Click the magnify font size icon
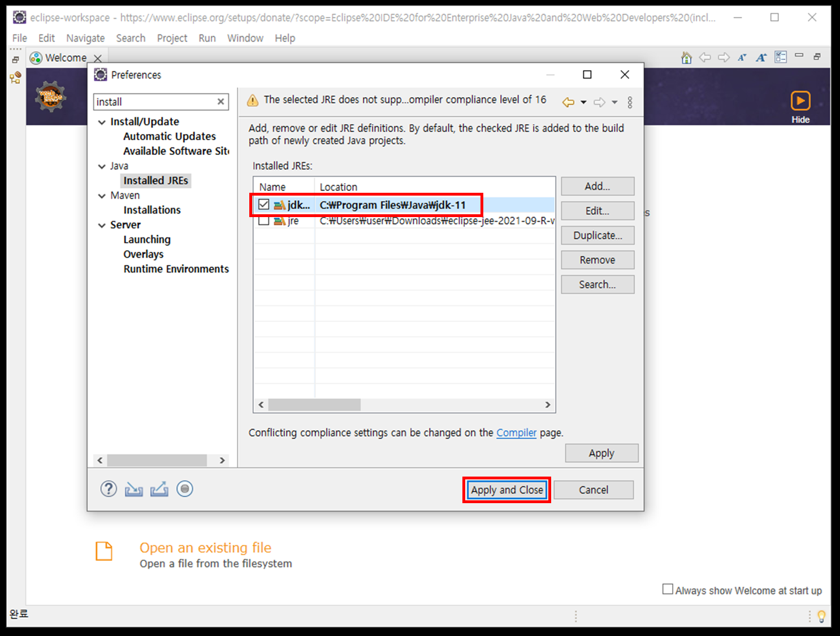 click(761, 57)
